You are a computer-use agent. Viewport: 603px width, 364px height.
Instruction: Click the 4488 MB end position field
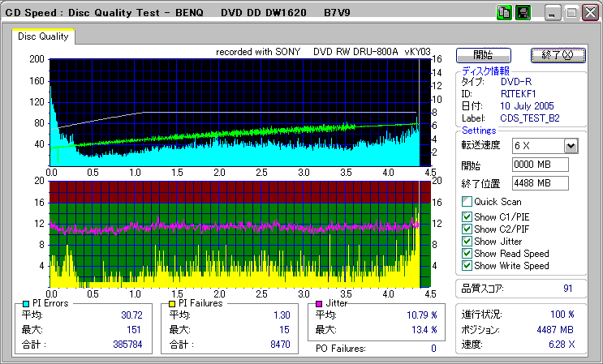(x=540, y=182)
